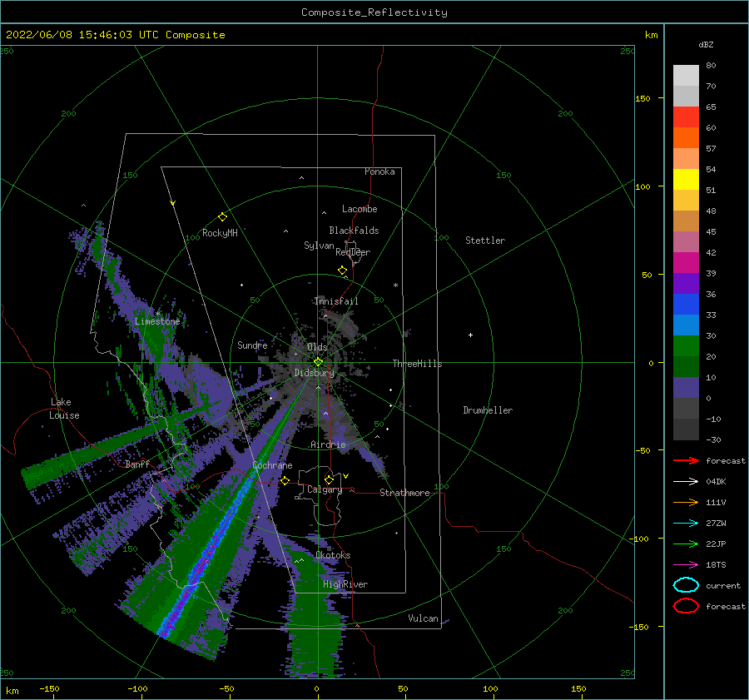Click the Strathmore city label
Image resolution: width=749 pixels, height=700 pixels.
404,493
